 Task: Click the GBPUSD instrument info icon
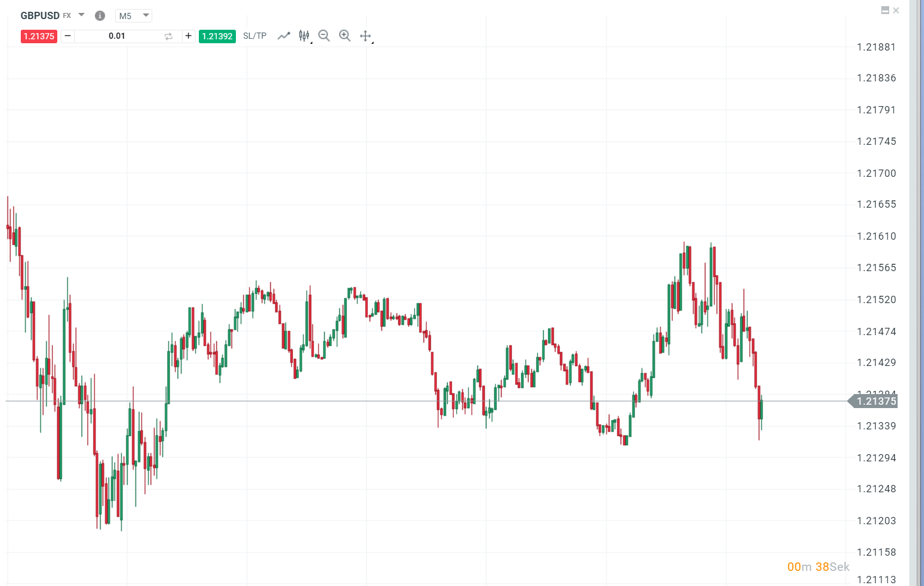(99, 15)
